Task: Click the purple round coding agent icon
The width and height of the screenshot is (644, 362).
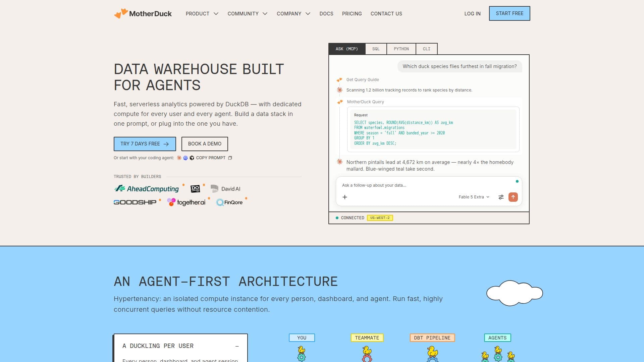Action: (x=185, y=158)
